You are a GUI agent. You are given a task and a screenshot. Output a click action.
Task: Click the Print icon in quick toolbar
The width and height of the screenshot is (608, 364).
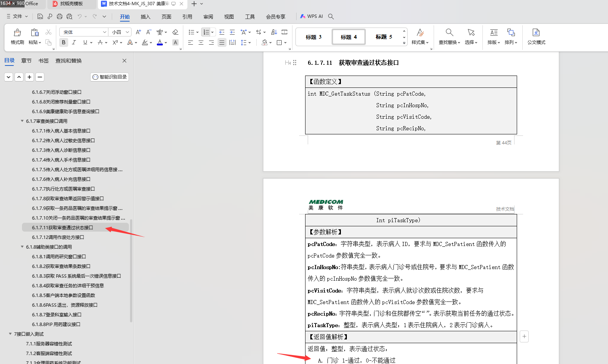point(60,16)
